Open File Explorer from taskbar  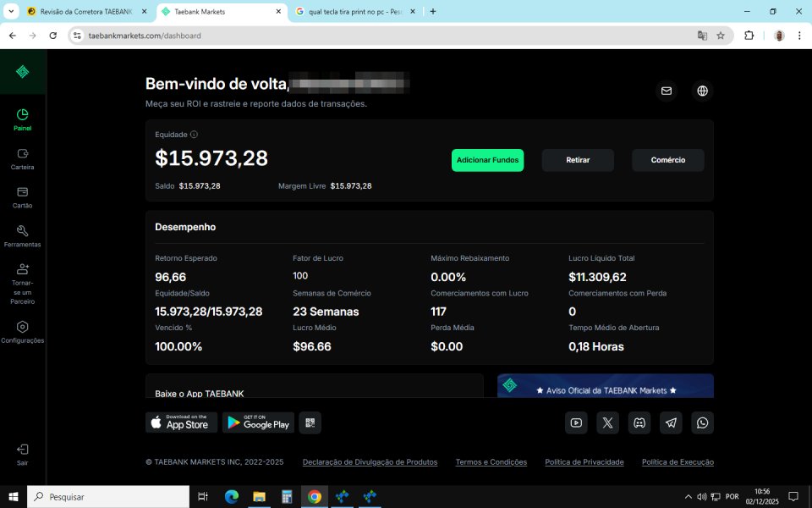click(x=259, y=497)
